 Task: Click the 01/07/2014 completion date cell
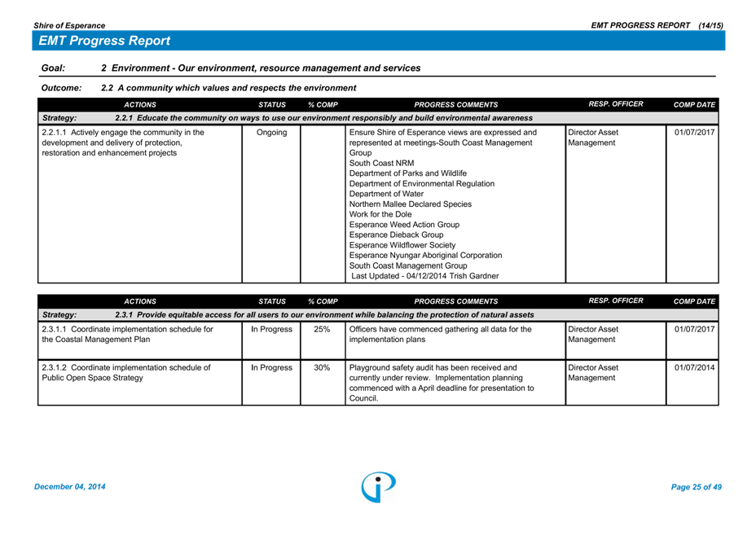point(694,368)
